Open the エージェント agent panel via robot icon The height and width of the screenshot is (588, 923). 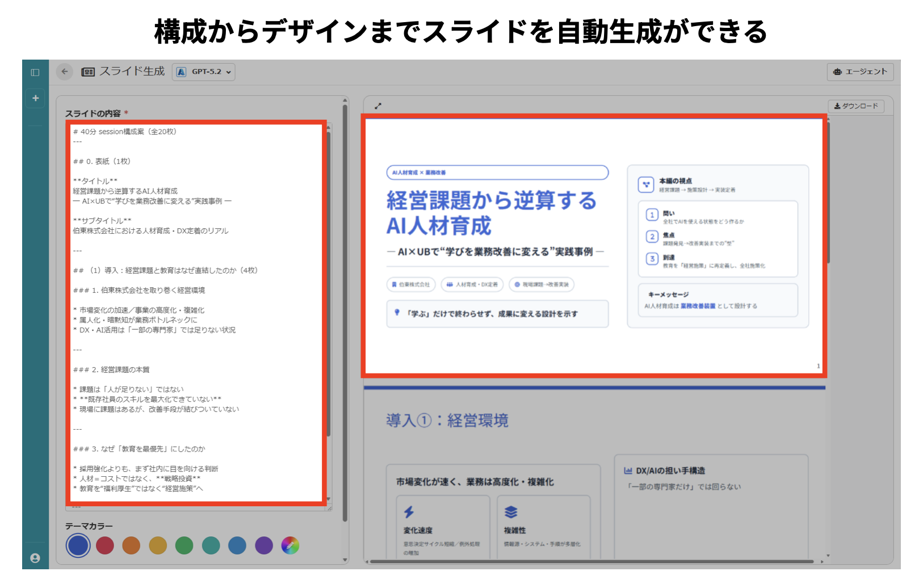tap(838, 72)
